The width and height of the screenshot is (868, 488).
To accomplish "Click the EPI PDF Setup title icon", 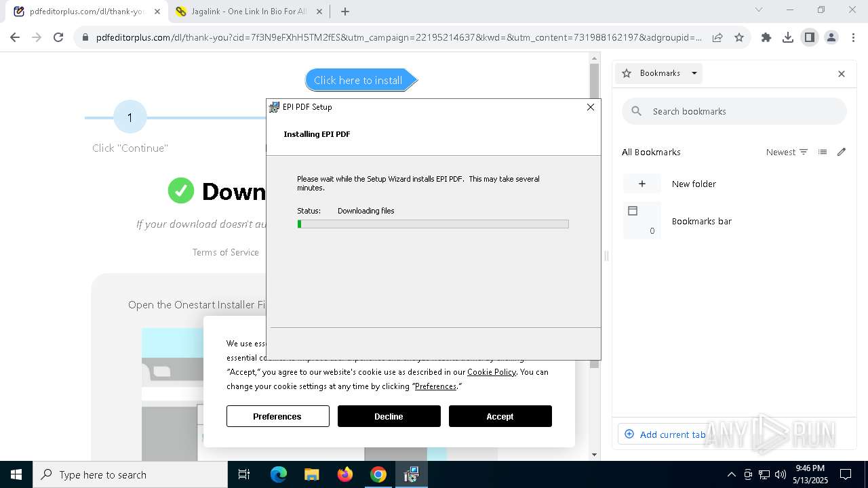I will (274, 107).
